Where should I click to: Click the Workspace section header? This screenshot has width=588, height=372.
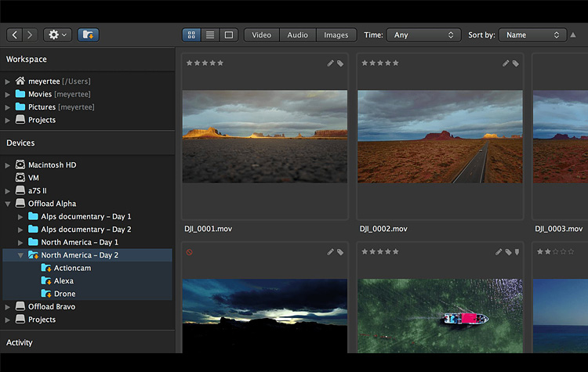pos(26,60)
